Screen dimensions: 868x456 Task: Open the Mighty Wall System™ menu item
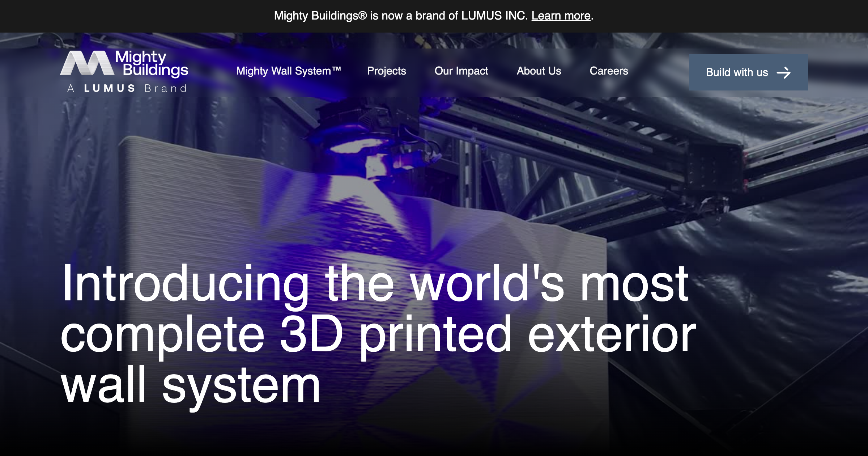coord(289,71)
